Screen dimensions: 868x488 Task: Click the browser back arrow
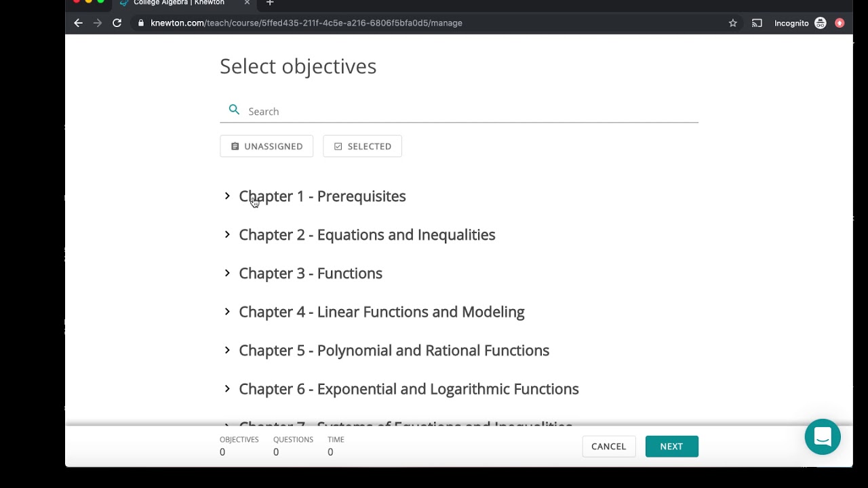(78, 23)
